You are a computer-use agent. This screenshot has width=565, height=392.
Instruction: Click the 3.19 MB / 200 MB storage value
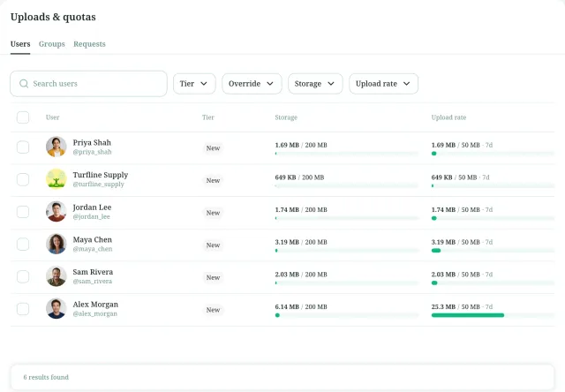coord(301,242)
